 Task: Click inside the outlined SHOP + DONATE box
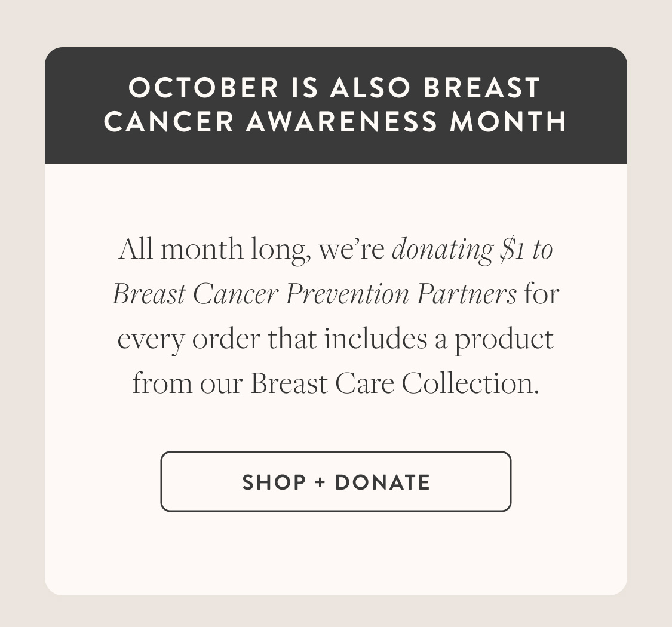336,482
